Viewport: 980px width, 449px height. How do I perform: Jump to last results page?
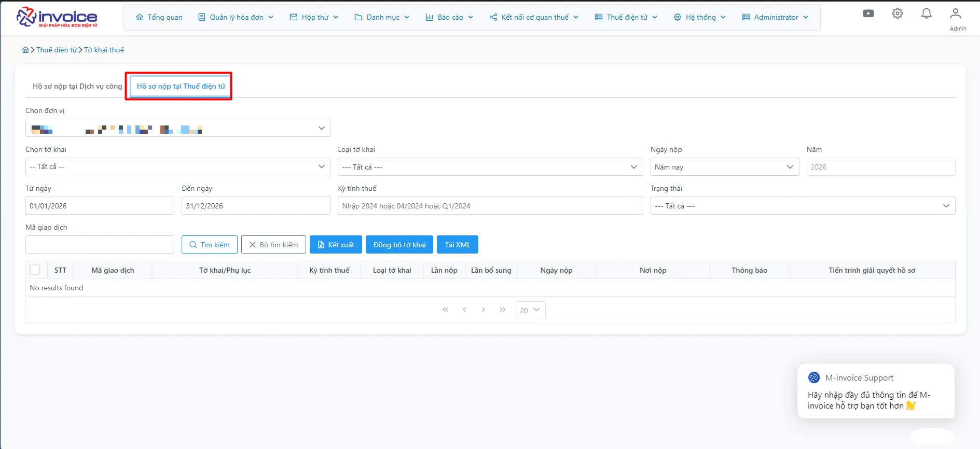coord(503,310)
